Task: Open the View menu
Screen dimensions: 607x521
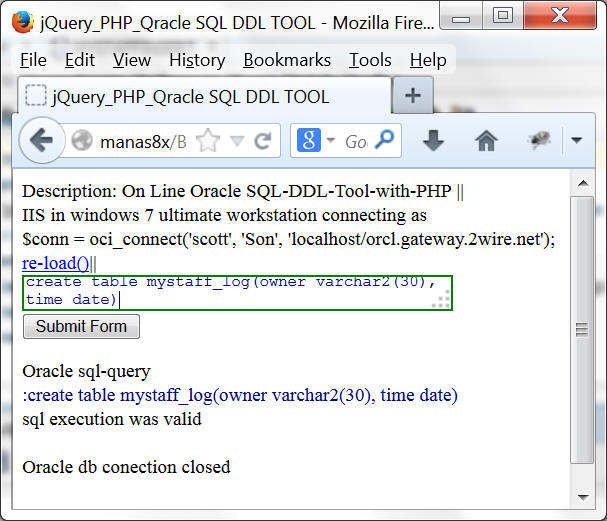Action: pos(132,60)
